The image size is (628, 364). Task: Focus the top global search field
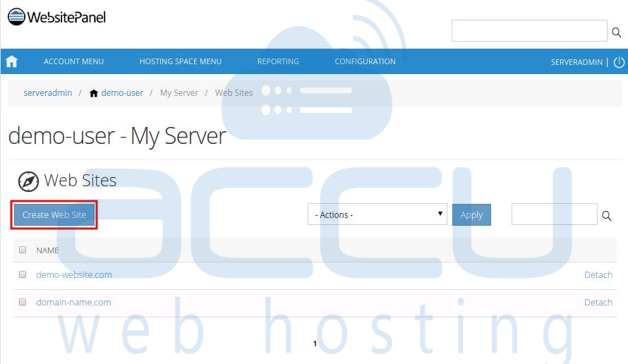click(x=529, y=30)
